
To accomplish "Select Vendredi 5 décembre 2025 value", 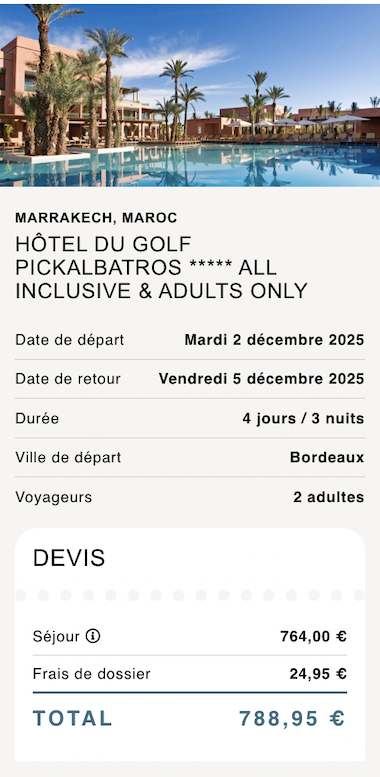I will click(262, 379).
